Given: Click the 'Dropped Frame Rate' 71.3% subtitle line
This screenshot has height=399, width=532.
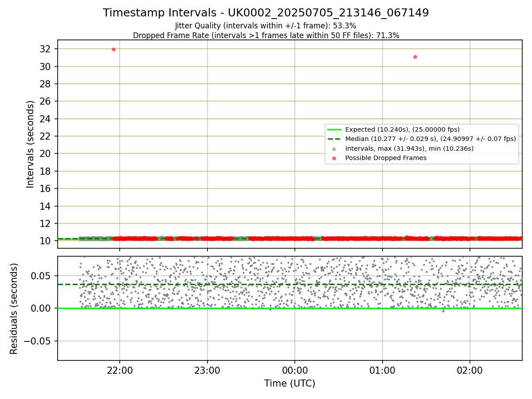Looking at the screenshot, I should [266, 35].
